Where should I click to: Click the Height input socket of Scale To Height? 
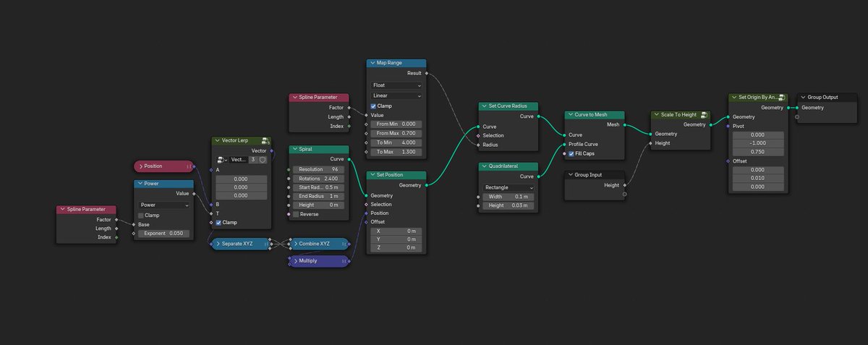[651, 143]
